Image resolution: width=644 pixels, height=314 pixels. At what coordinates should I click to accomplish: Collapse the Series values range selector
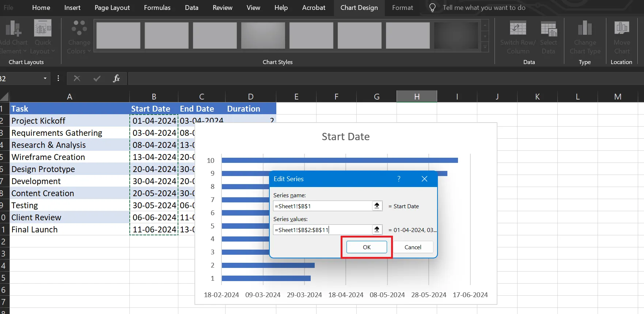pyautogui.click(x=377, y=229)
